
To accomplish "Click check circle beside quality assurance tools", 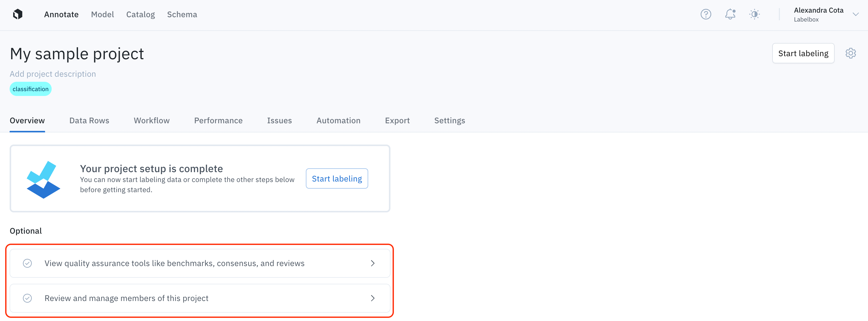I will pyautogui.click(x=27, y=263).
